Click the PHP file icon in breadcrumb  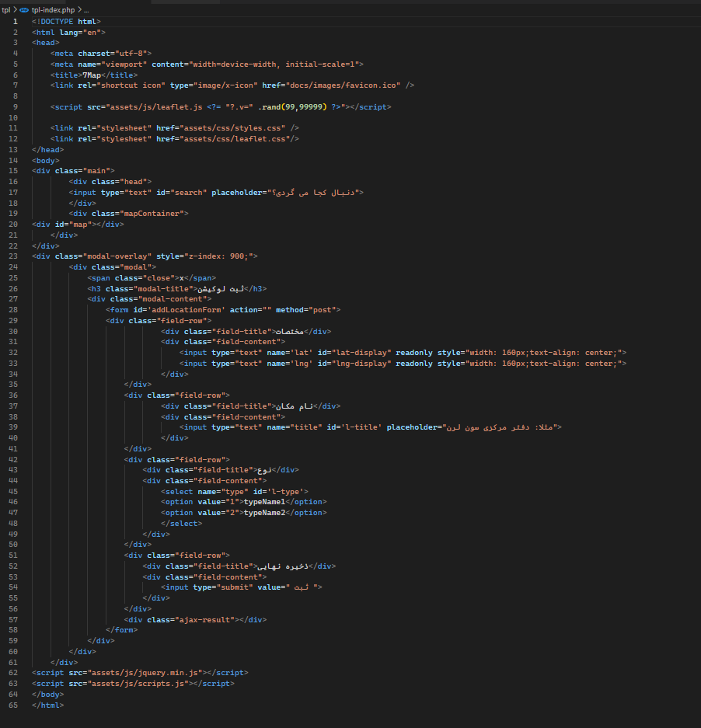24,10
